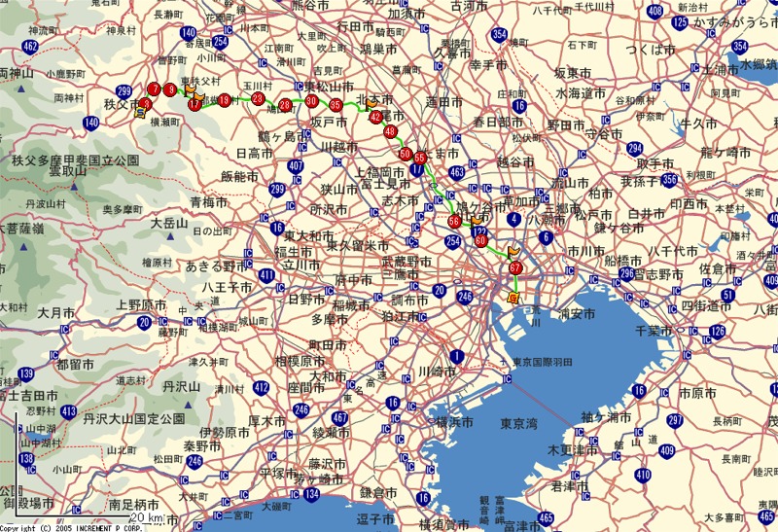The width and height of the screenshot is (778, 532).
Task: Click the S start point marker
Action: [141, 112]
